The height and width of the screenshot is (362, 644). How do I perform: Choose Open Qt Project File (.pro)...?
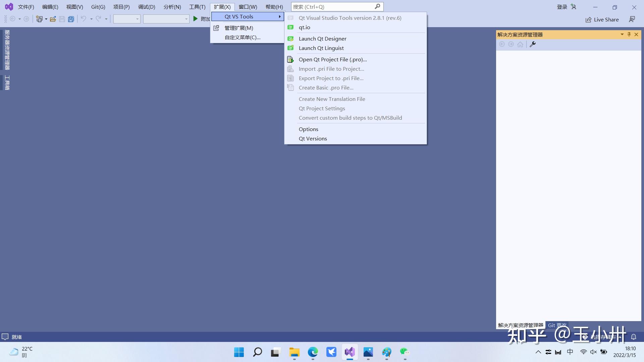pos(356,59)
